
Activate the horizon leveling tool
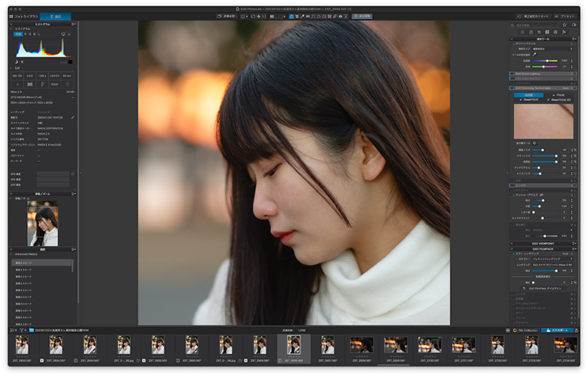click(307, 16)
